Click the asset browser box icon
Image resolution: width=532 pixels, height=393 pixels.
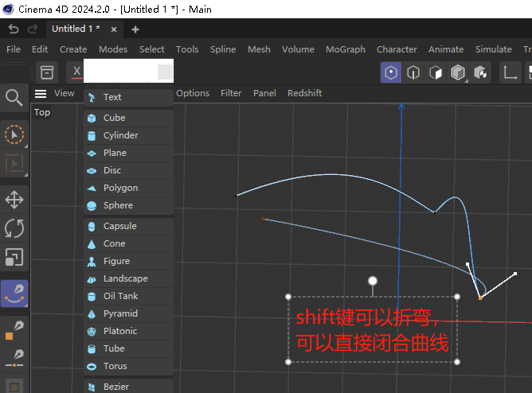coord(47,72)
